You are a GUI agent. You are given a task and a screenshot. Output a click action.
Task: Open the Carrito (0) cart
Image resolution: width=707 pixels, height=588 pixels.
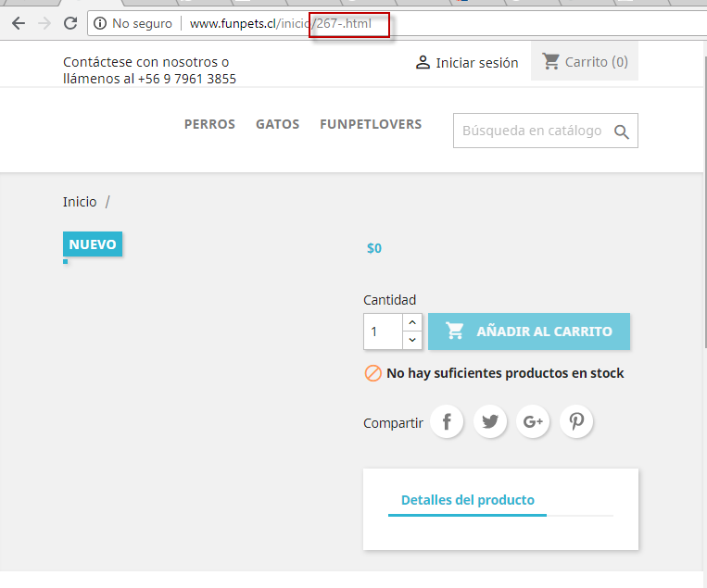tap(585, 61)
